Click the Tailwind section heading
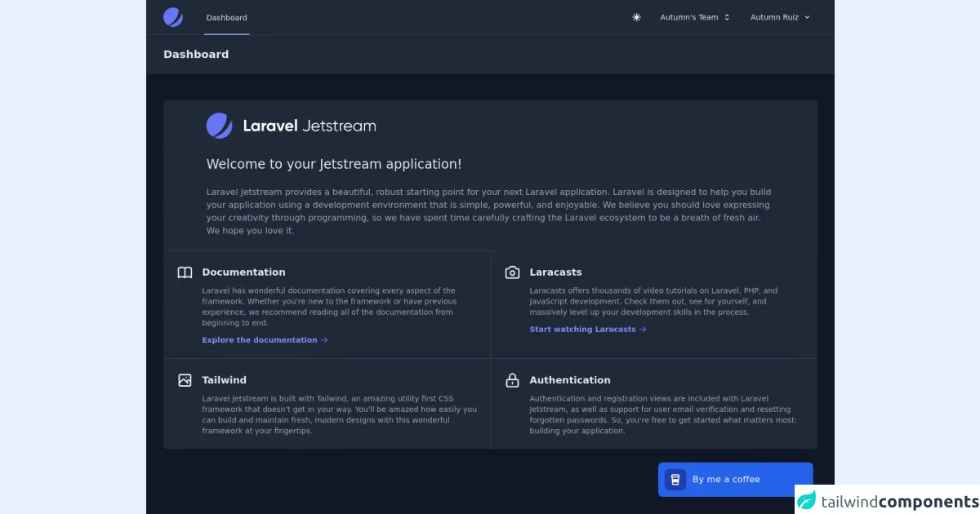Screen dimensions: 980x514 pos(224,380)
